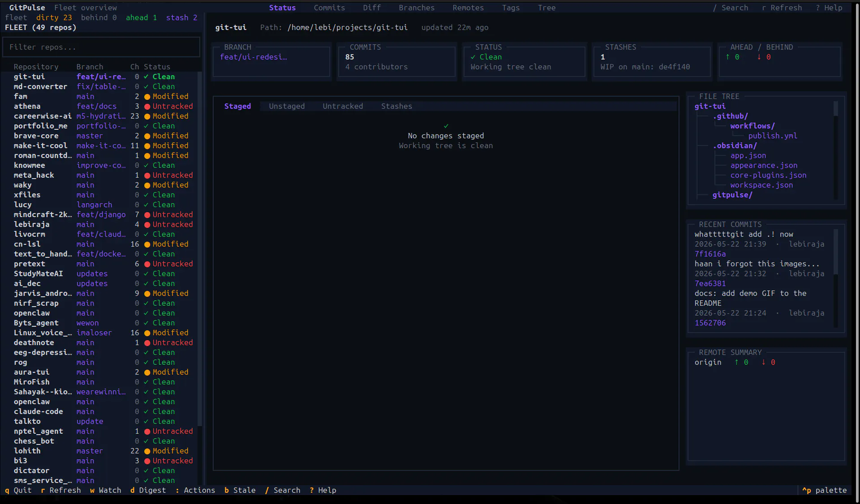Open Help from the top bar
The width and height of the screenshot is (860, 504).
pyautogui.click(x=829, y=8)
